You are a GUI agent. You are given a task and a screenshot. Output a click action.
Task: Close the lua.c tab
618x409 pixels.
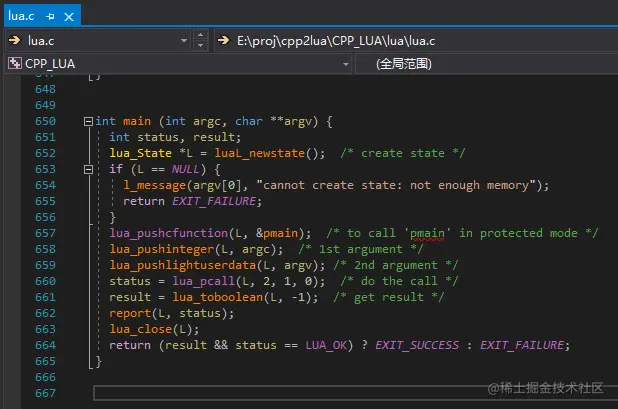(x=69, y=17)
